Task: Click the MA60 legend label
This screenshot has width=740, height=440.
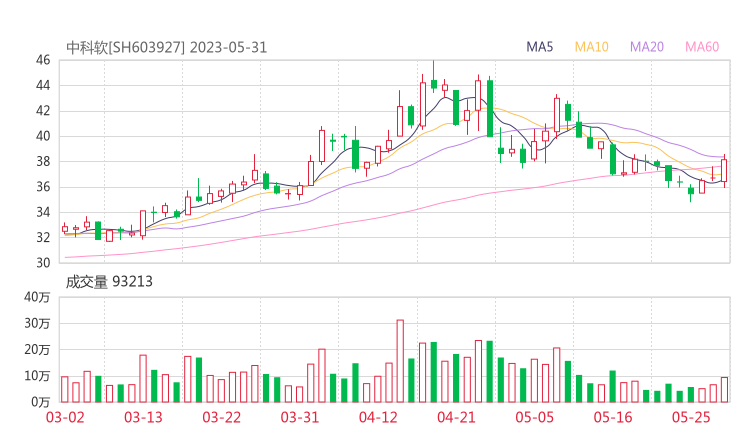Action: pos(702,47)
